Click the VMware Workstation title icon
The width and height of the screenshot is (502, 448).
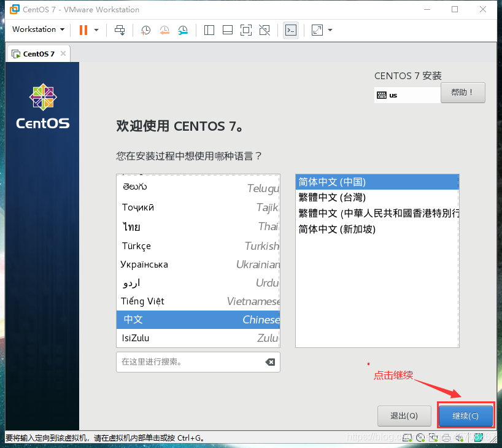pyautogui.click(x=14, y=9)
